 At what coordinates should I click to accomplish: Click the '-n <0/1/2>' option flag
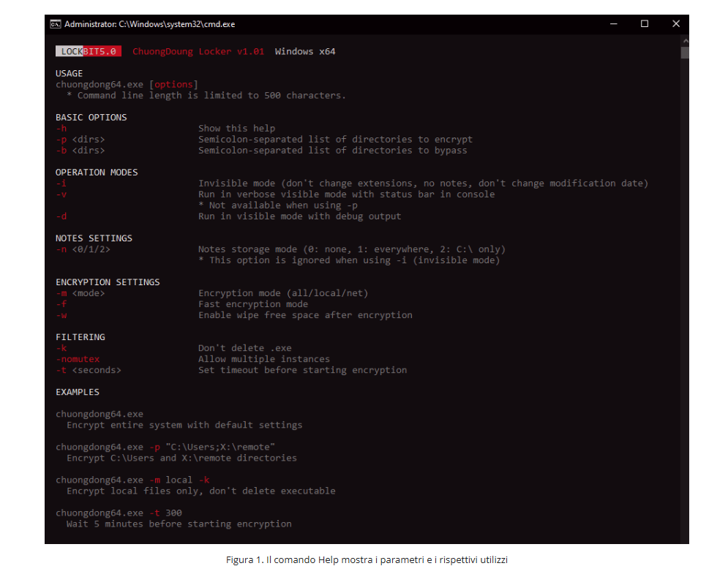click(83, 249)
